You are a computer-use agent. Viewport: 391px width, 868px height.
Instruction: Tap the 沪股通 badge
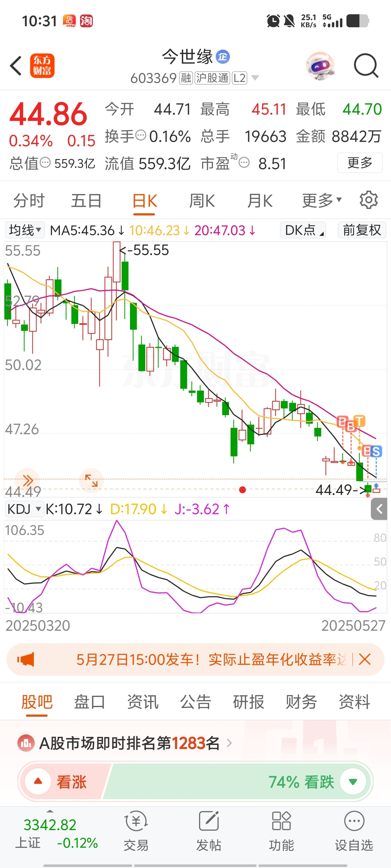[212, 78]
